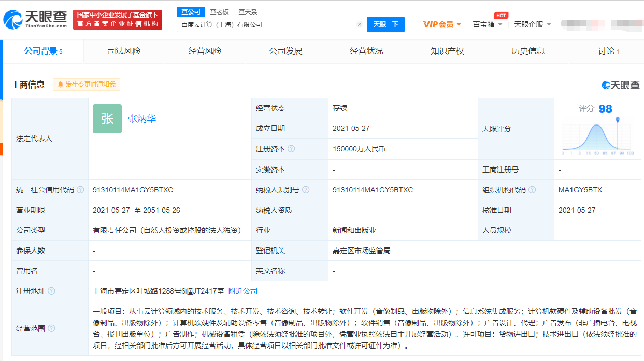Click the company name search field
644x361 pixels.
[267, 24]
